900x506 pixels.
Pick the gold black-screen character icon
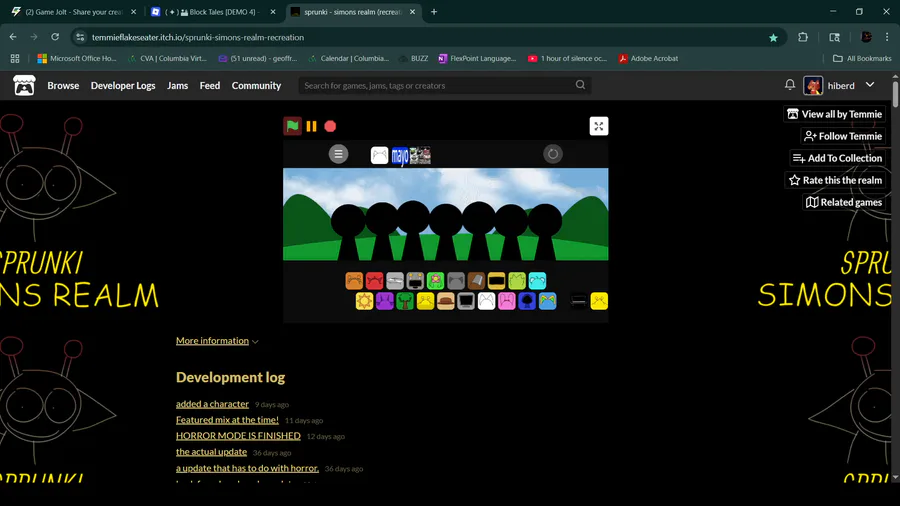pyautogui.click(x=496, y=281)
